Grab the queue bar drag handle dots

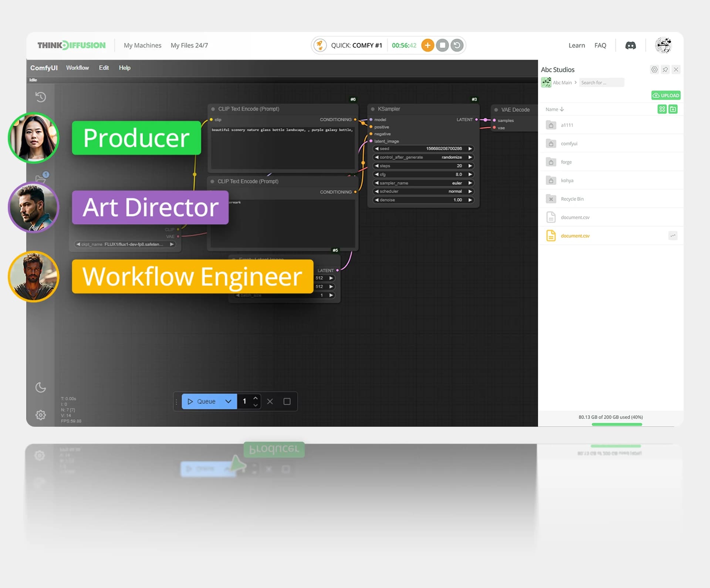click(x=176, y=401)
